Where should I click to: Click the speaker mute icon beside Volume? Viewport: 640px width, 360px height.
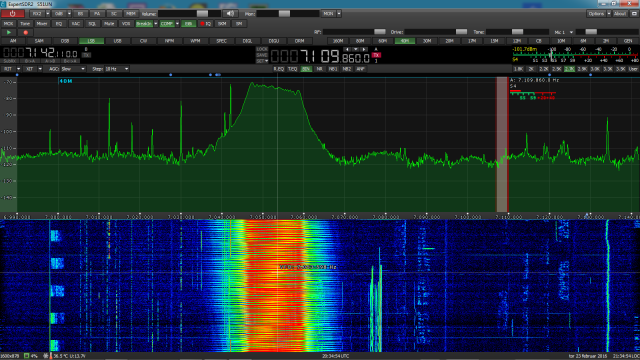pos(230,13)
